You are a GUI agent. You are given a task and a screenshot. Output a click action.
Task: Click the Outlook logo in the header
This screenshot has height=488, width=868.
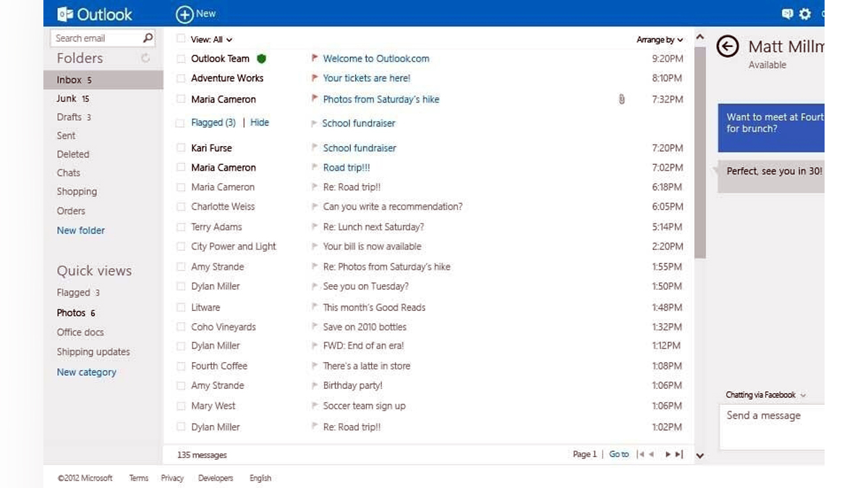(95, 14)
